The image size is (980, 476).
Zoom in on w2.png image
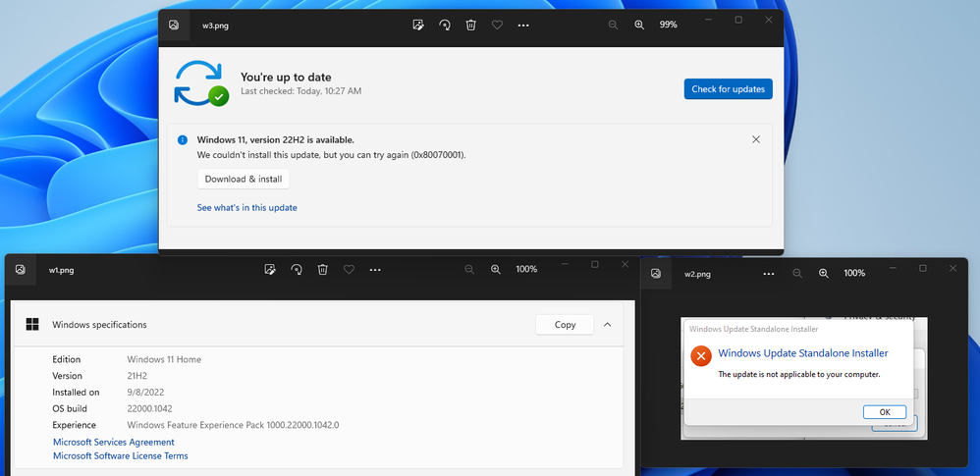pos(824,274)
